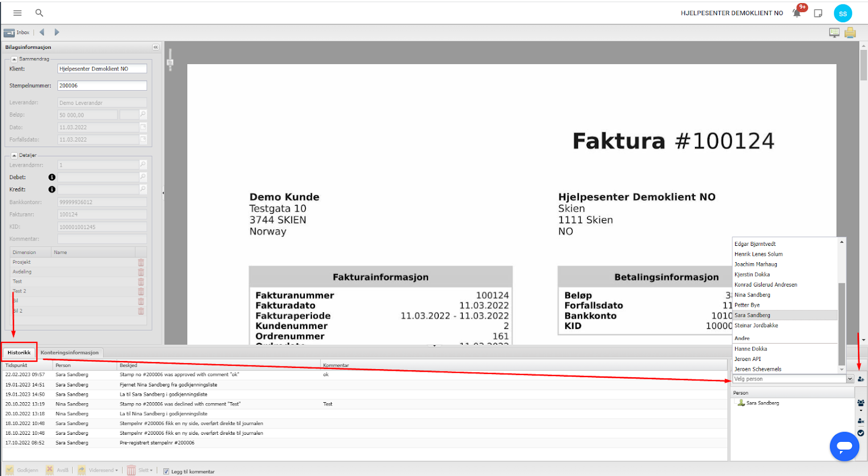Click the search magnifier icon
The width and height of the screenshot is (868, 476).
[39, 13]
